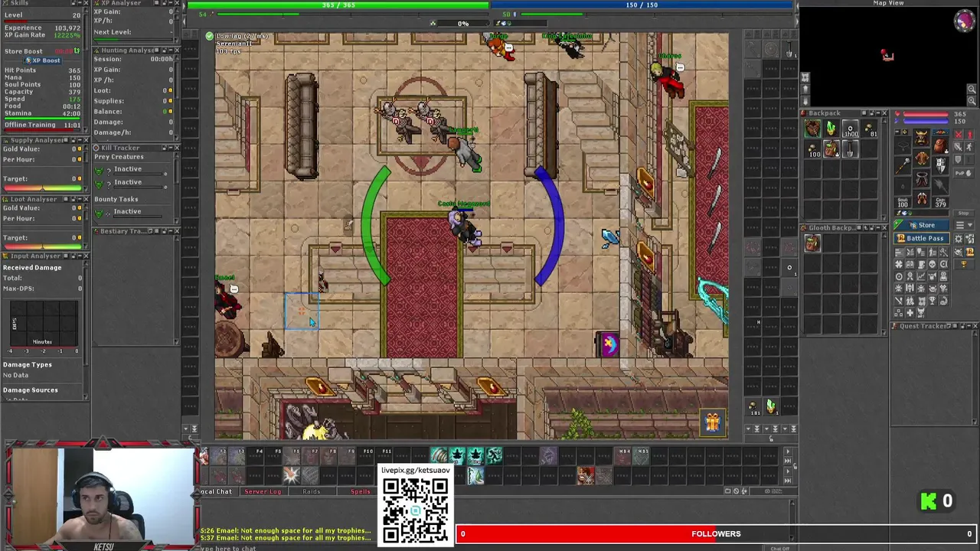Click the shovel in the left quick slot column
This screenshot has height=551, width=980.
[789, 49]
